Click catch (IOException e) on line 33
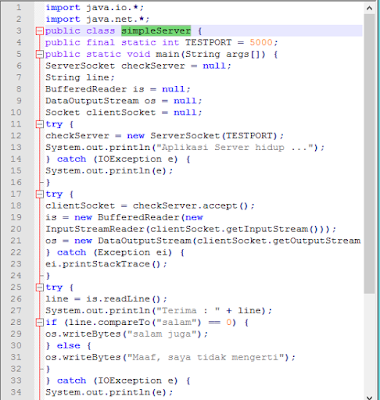Screen dimensions: 380x400 click(118, 381)
